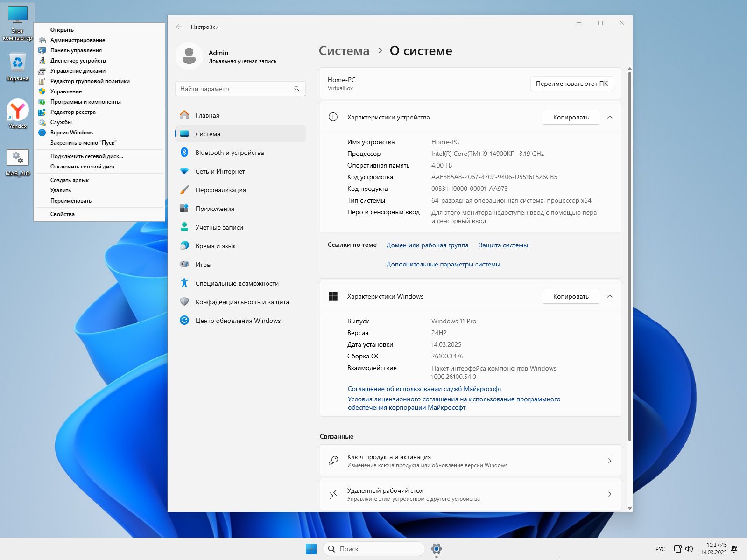
Task: Open Ключ продукта и активация chevron arrow
Action: [x=609, y=461]
